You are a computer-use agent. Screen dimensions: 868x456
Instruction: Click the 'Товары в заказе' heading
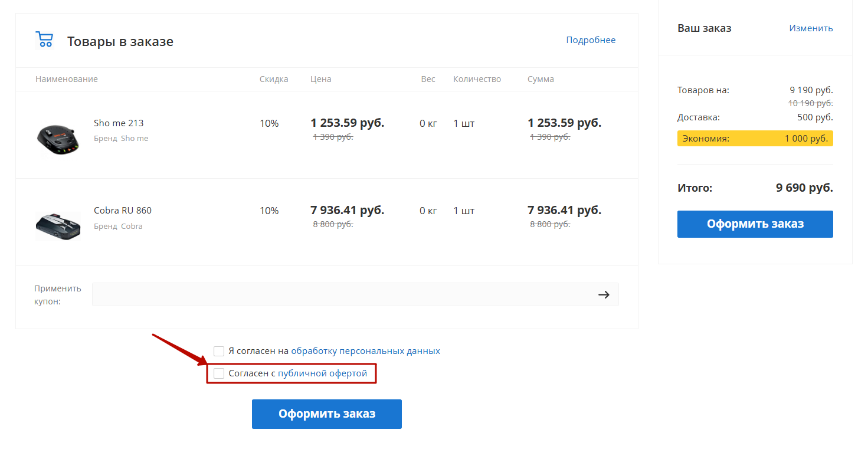point(120,42)
